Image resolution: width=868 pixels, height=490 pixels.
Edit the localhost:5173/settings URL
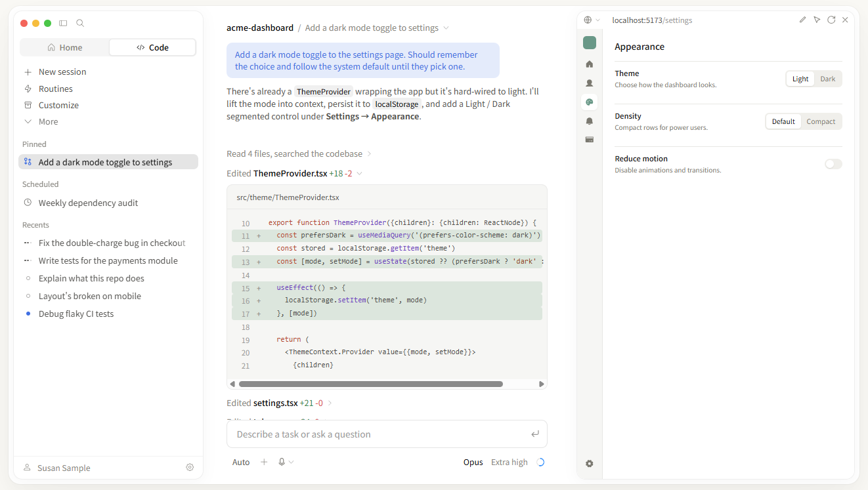pyautogui.click(x=652, y=20)
